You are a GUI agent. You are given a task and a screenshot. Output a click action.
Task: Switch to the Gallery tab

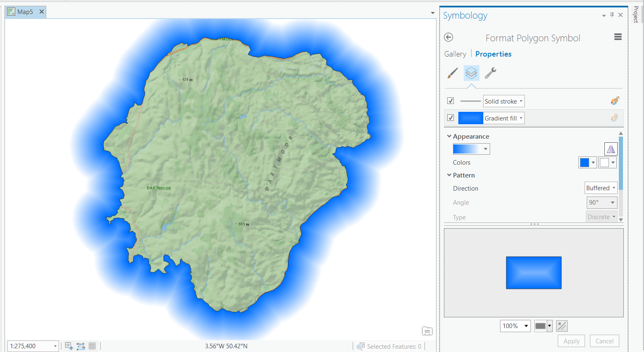tap(455, 54)
